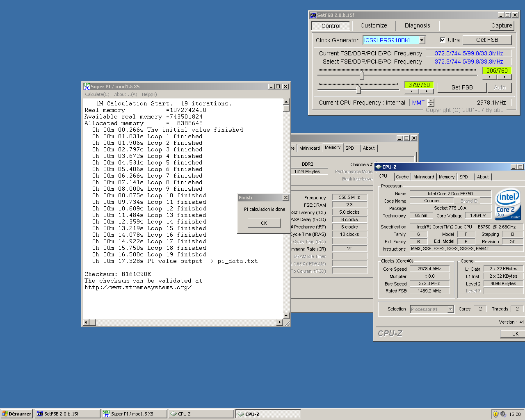Screen dimensions: 525x420
Task: Click the Super PI horizontal scrollbar right arrow
Action: 280,322
